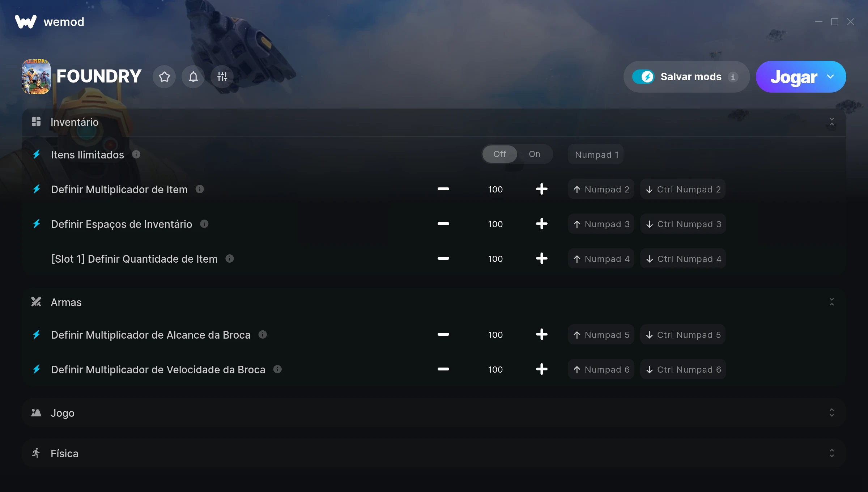Viewport: 868px width, 492px height.
Task: Open the mod settings sliders icon
Action: tap(222, 77)
